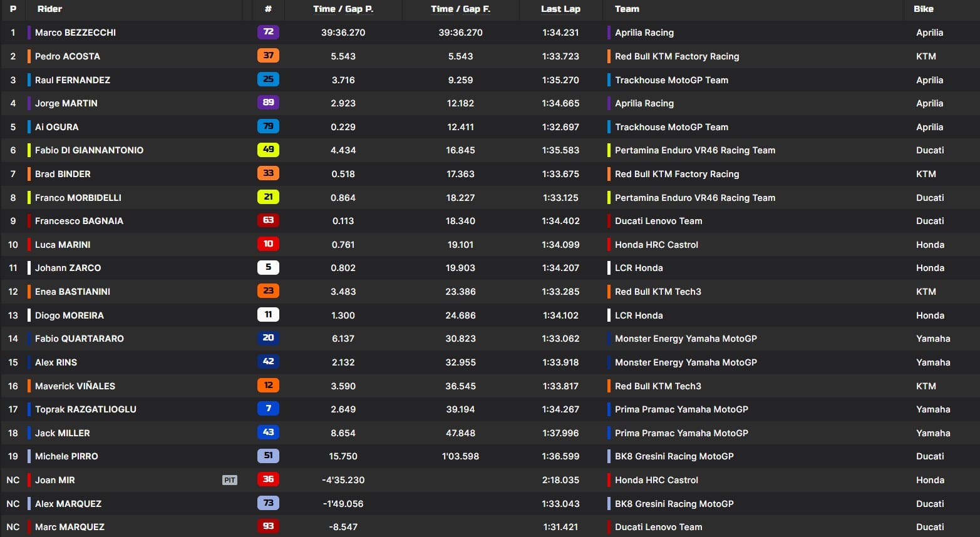Open rider Jorge MARTIN's entry

(x=66, y=103)
